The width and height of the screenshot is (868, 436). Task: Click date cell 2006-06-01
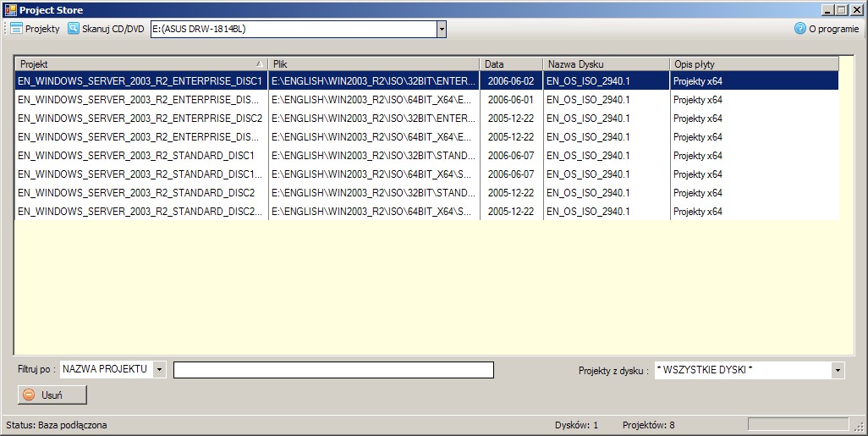point(511,100)
